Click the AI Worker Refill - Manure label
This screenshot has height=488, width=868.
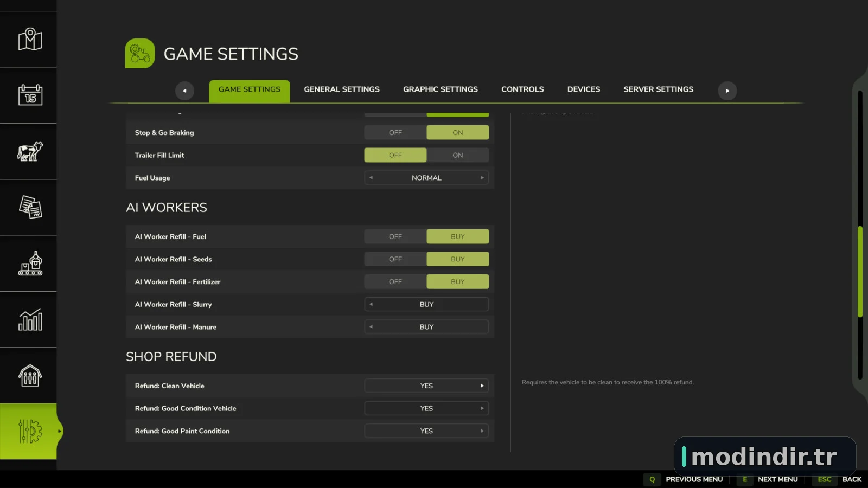[176, 327]
